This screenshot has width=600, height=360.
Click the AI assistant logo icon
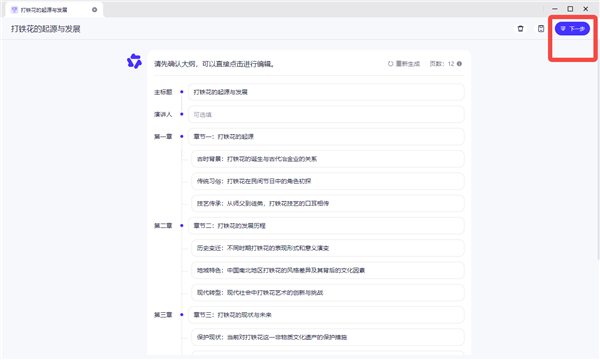(x=134, y=61)
